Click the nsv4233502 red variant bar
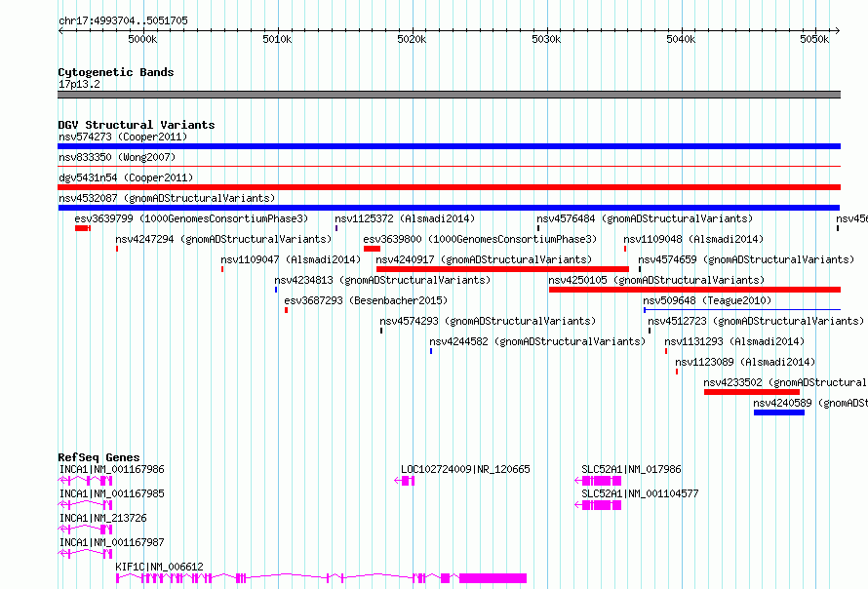The image size is (868, 589). point(752,392)
